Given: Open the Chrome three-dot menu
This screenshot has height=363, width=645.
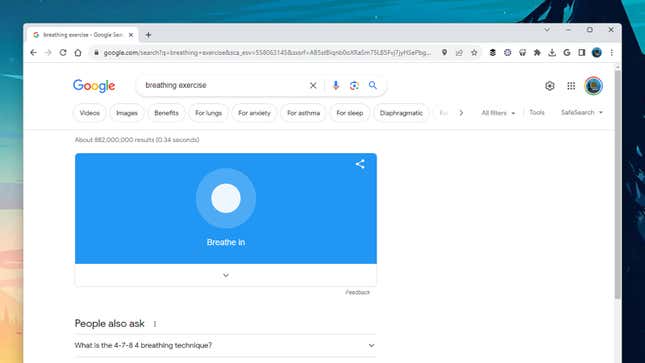Looking at the screenshot, I should tap(612, 53).
